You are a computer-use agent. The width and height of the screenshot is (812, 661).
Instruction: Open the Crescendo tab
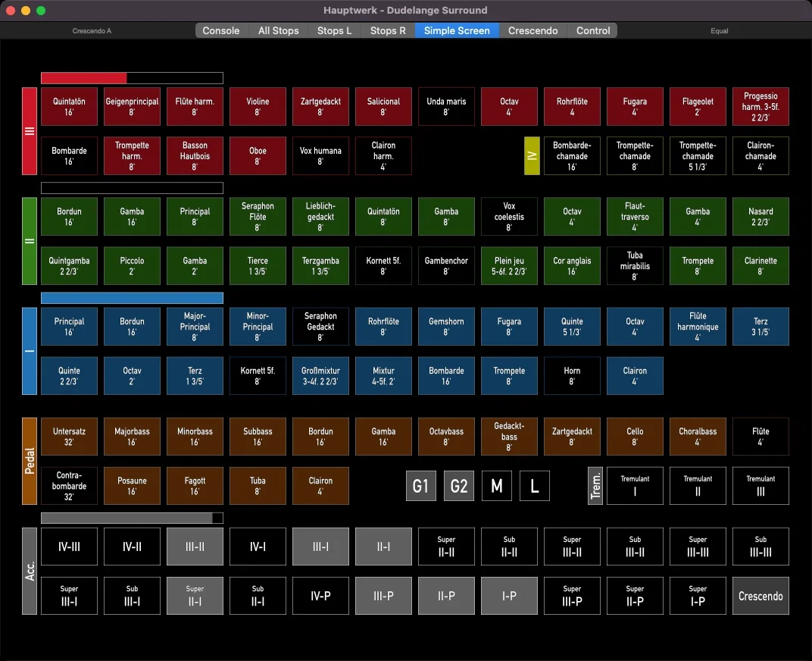[x=532, y=30]
